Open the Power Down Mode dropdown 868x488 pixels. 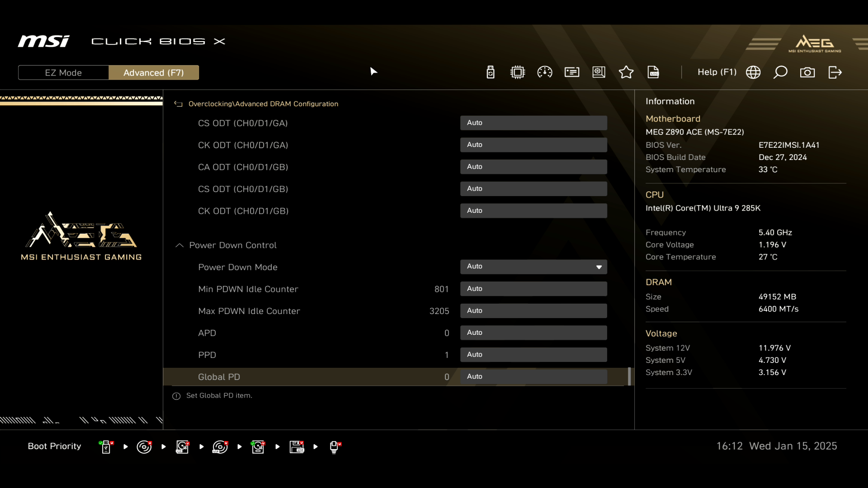(x=533, y=267)
